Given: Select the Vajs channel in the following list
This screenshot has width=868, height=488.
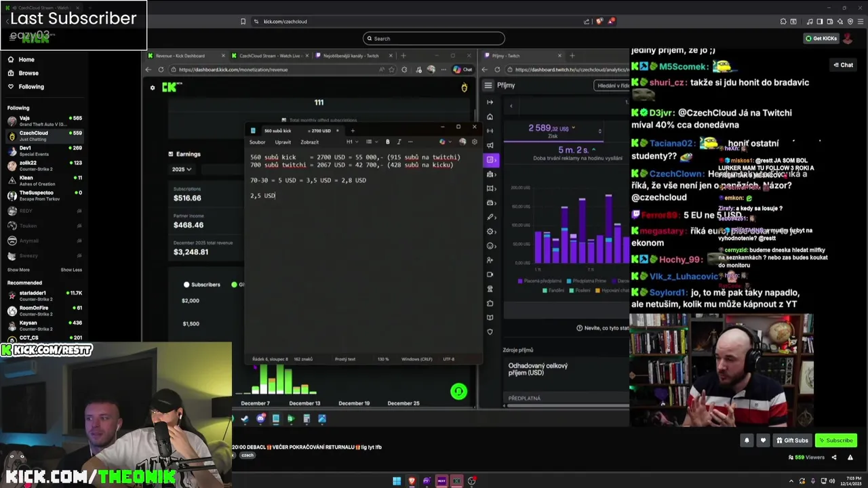Looking at the screenshot, I should (44, 121).
